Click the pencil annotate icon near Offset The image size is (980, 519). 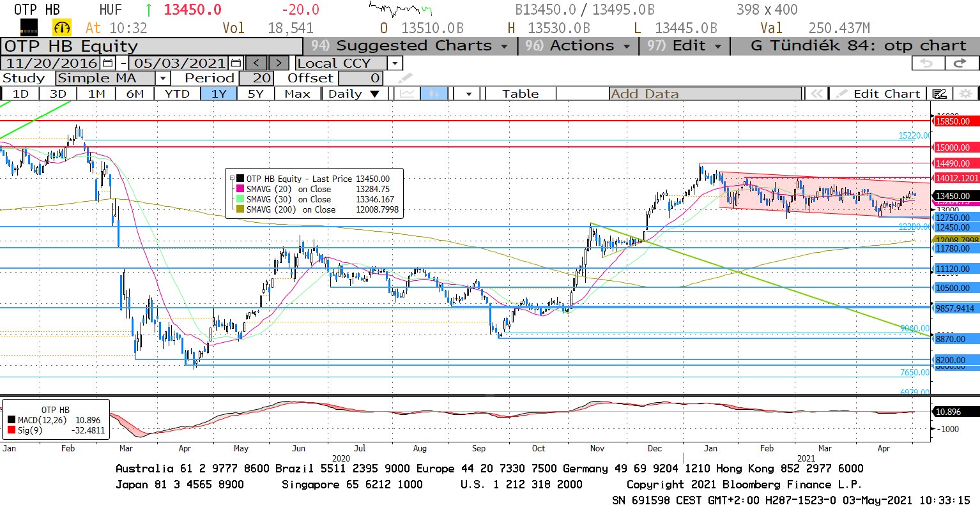[405, 79]
